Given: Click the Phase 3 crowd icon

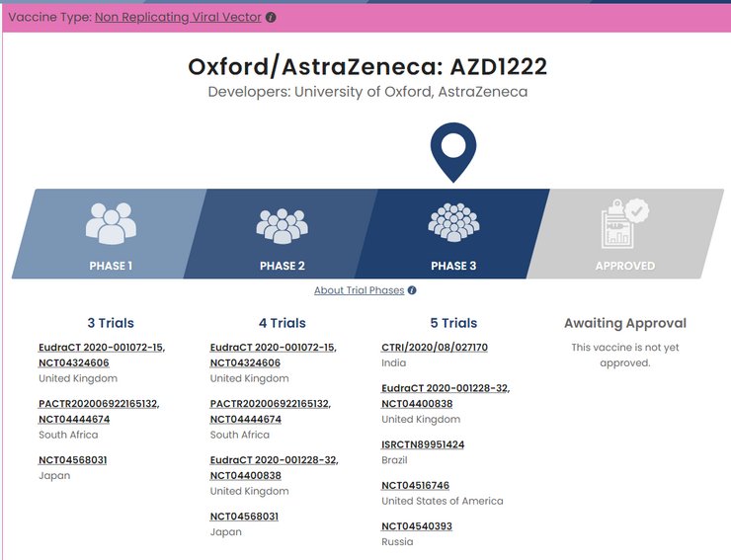Looking at the screenshot, I should tap(453, 222).
